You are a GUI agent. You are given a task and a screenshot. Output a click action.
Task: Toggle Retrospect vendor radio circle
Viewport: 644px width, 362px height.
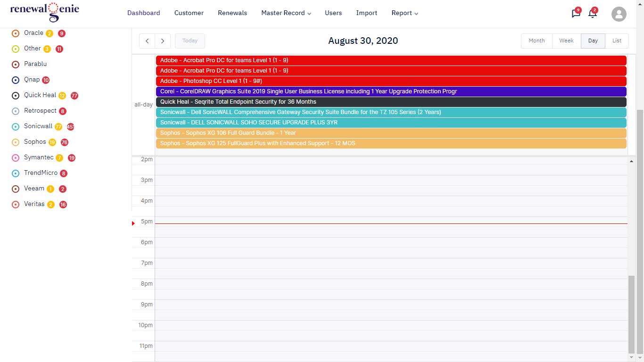[15, 111]
